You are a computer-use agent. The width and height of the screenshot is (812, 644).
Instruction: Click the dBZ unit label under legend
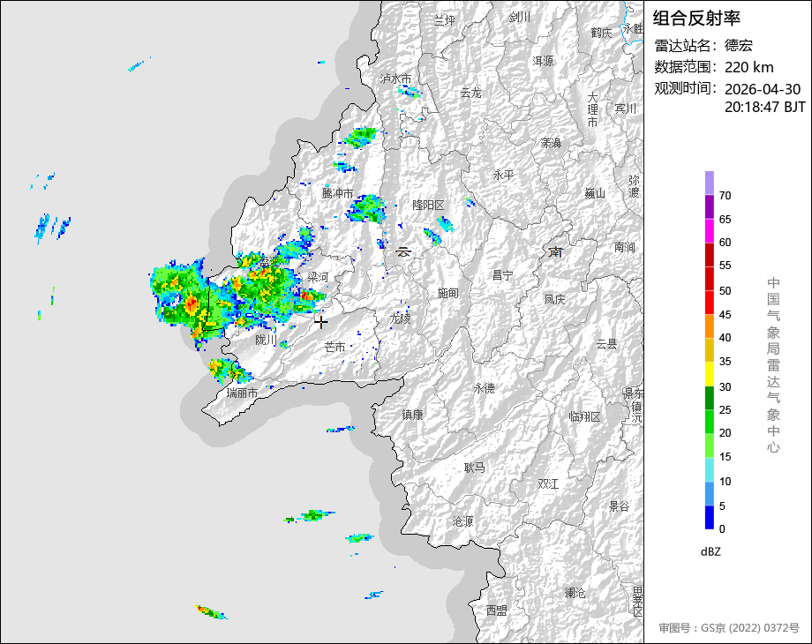[710, 551]
